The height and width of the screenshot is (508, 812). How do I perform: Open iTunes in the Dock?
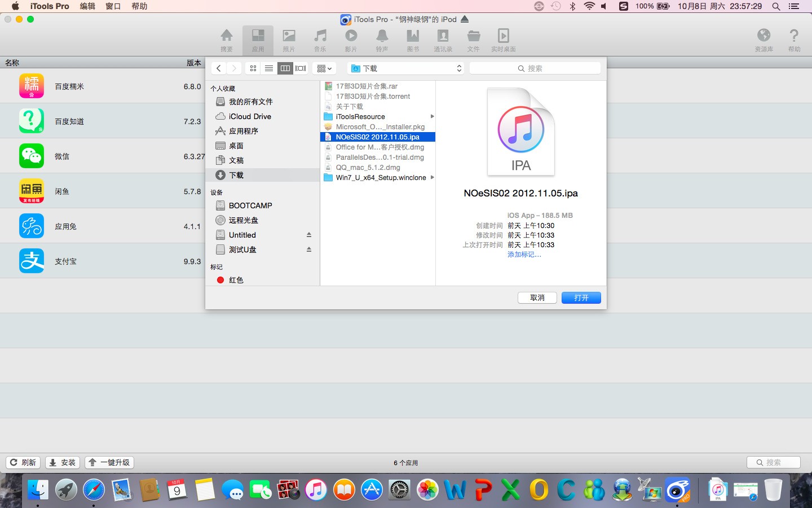pos(316,489)
